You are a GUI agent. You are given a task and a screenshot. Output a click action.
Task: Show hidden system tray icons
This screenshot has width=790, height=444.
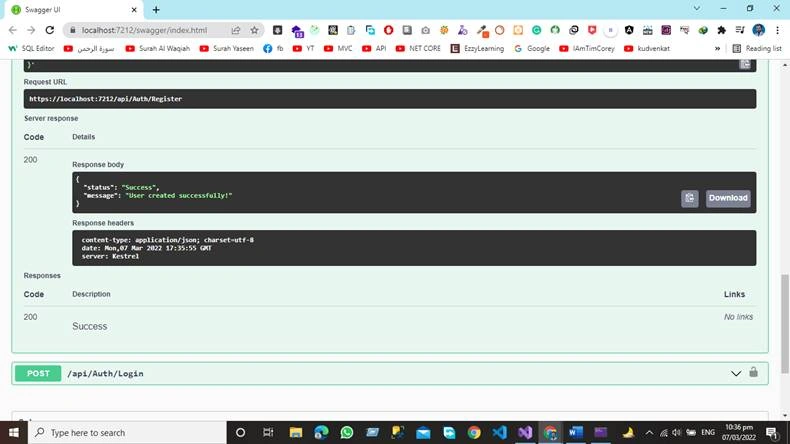[x=649, y=432]
